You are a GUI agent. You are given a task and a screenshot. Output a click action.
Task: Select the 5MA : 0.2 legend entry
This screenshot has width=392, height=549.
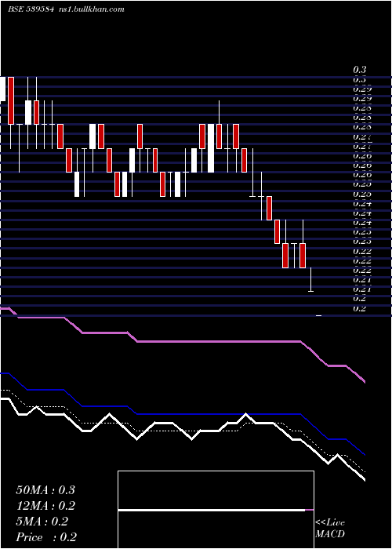point(42,522)
